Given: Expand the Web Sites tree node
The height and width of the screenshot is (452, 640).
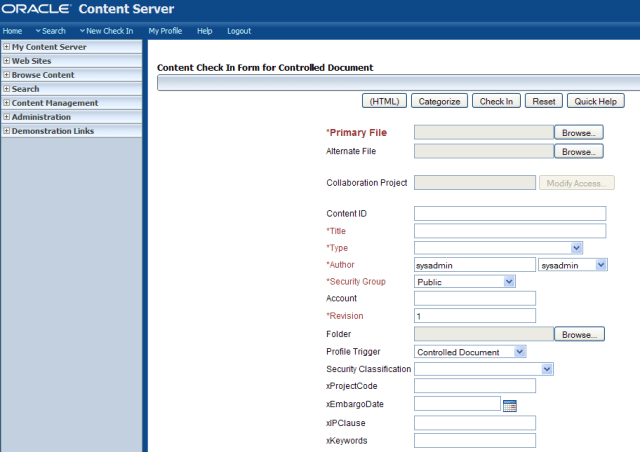Looking at the screenshot, I should tap(7, 61).
